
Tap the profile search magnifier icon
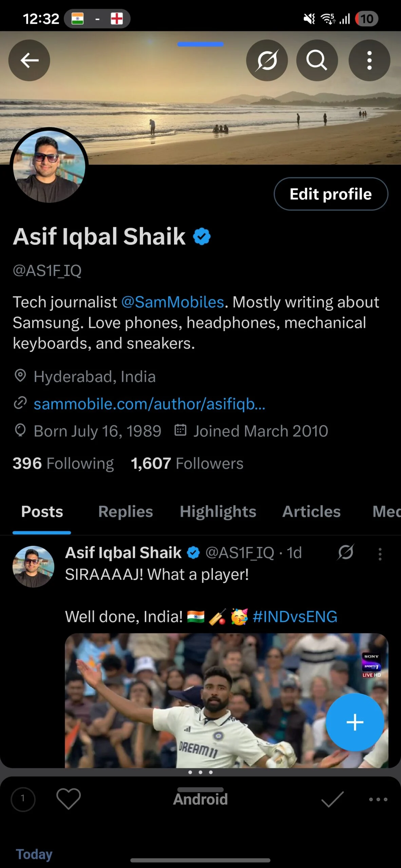click(317, 60)
